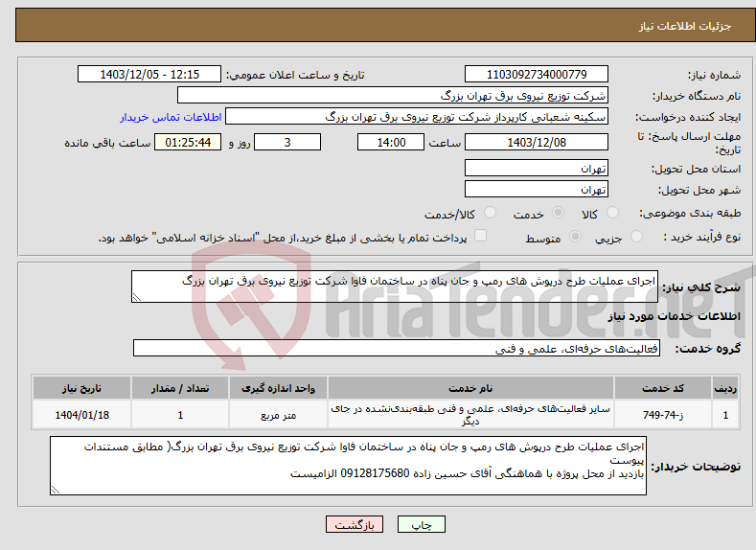Click service code cell ز-74-749
The width and height of the screenshot is (756, 550).
coord(663,415)
